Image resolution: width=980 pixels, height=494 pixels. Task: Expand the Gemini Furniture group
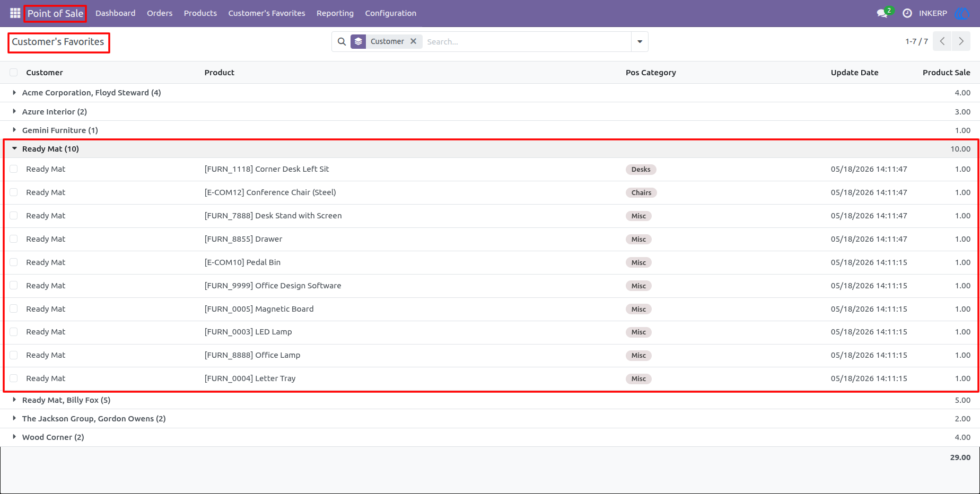click(14, 130)
